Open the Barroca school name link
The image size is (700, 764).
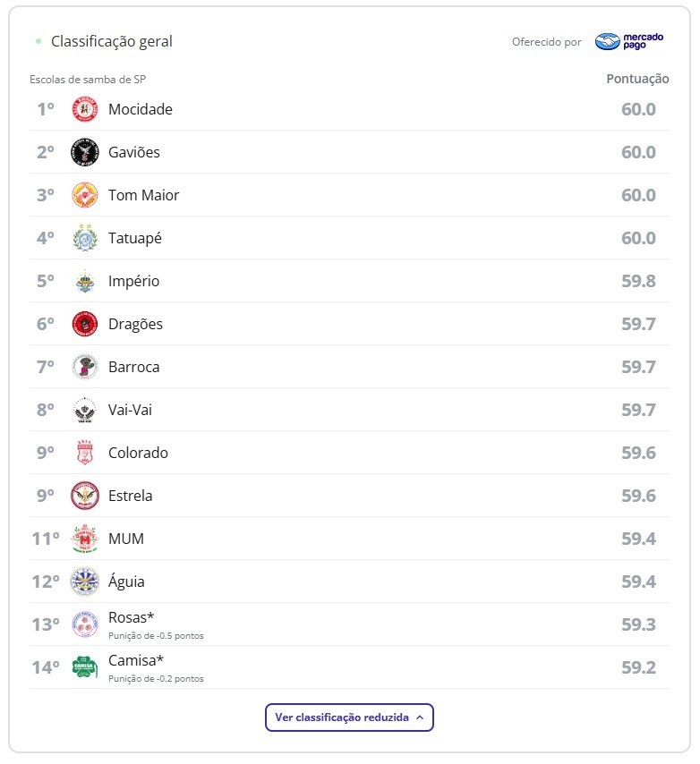pos(133,367)
